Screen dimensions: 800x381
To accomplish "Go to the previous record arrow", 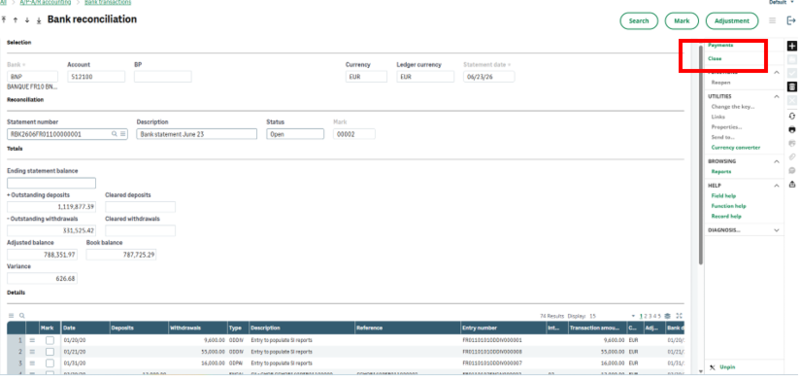I will point(15,20).
